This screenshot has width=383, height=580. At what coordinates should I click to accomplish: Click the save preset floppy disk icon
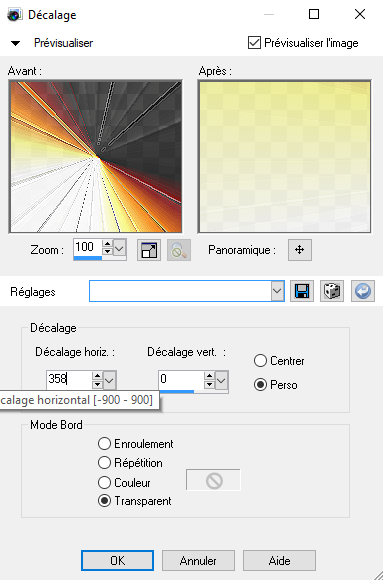point(302,291)
